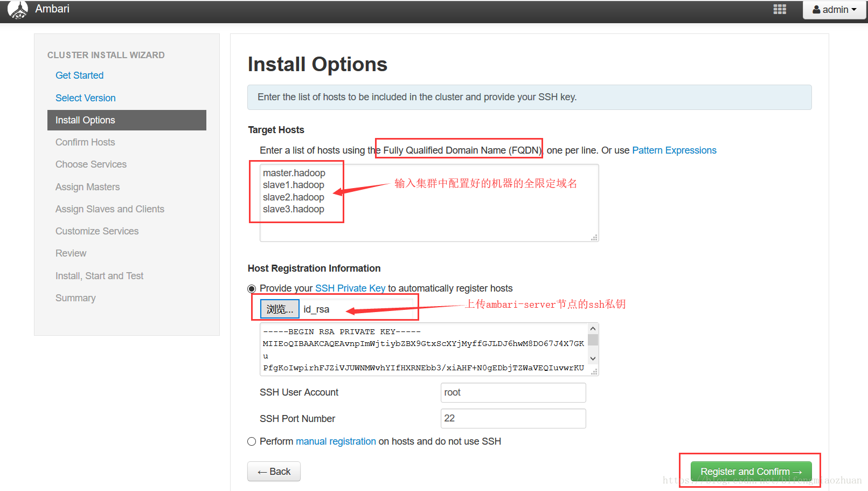Open the admin user dropdown
Screen dimensions: 868x491
coord(835,10)
